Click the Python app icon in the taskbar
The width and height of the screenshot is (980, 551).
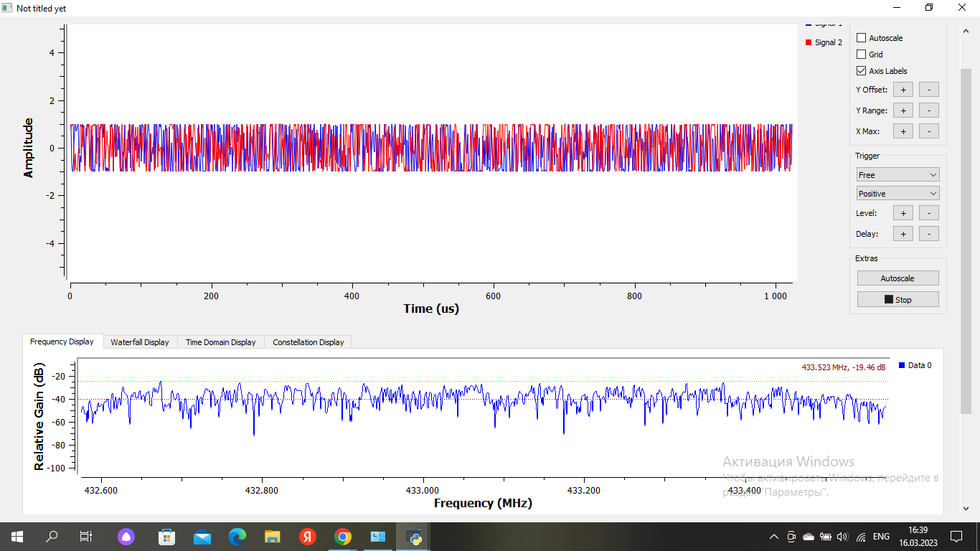point(413,537)
